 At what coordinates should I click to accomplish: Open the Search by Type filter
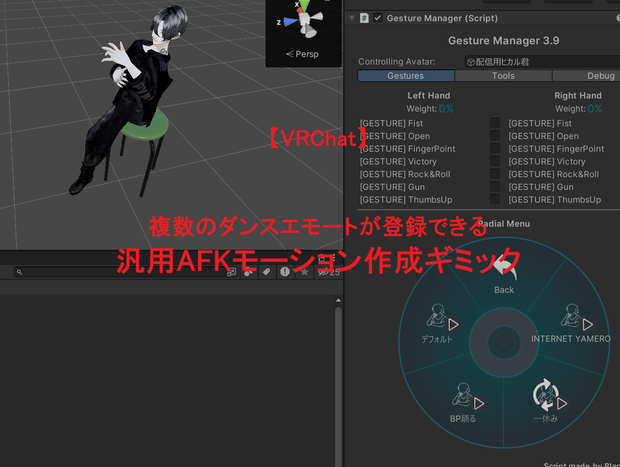[x=248, y=272]
